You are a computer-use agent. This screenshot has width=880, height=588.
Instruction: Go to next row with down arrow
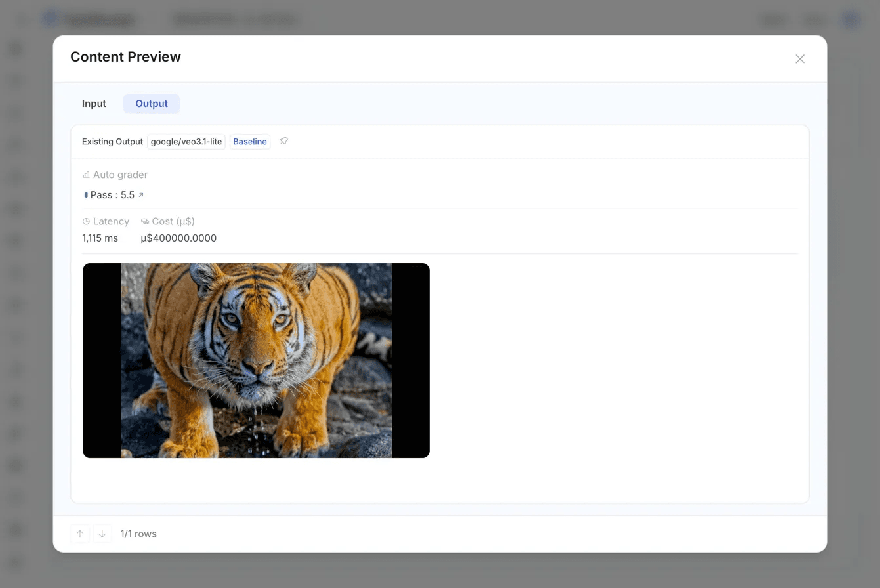[102, 534]
